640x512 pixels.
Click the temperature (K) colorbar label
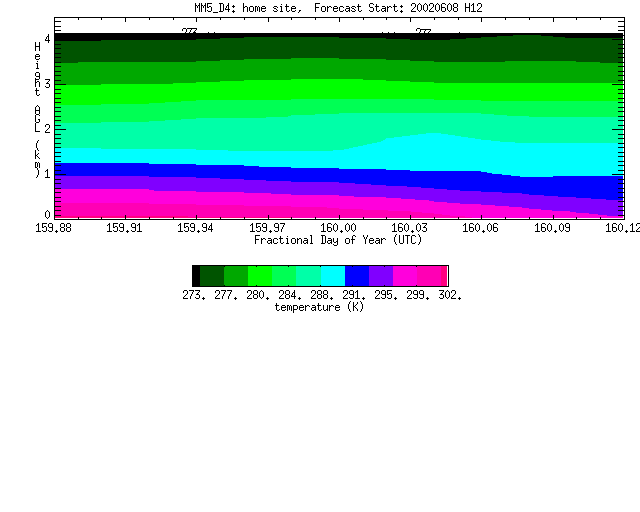319,307
